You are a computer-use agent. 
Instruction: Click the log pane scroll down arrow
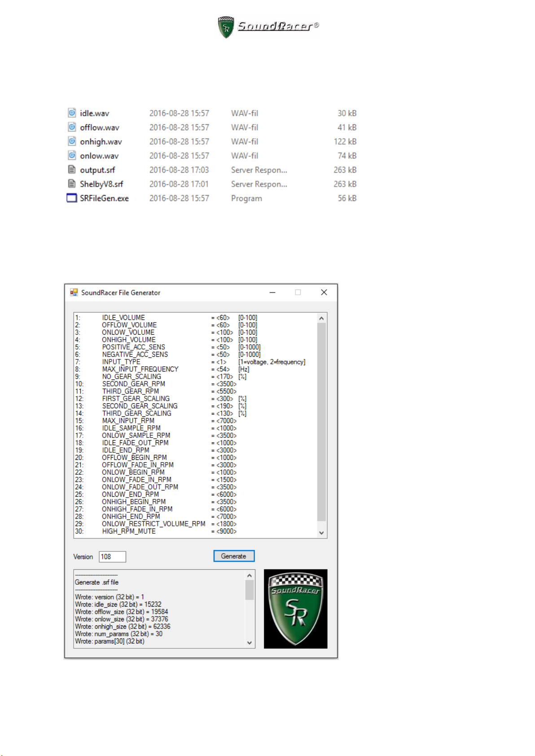tap(250, 642)
